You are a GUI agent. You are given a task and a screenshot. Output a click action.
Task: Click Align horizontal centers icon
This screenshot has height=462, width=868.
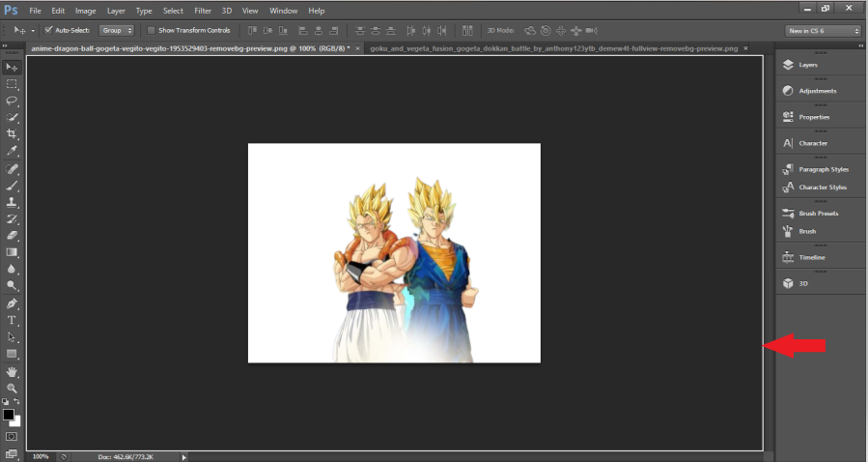[319, 30]
